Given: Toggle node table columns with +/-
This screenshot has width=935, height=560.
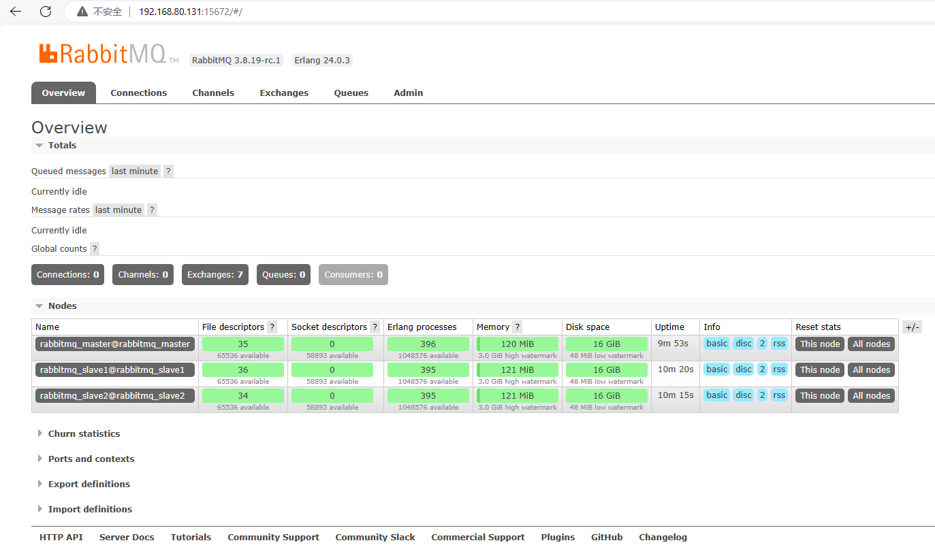Looking at the screenshot, I should point(913,327).
